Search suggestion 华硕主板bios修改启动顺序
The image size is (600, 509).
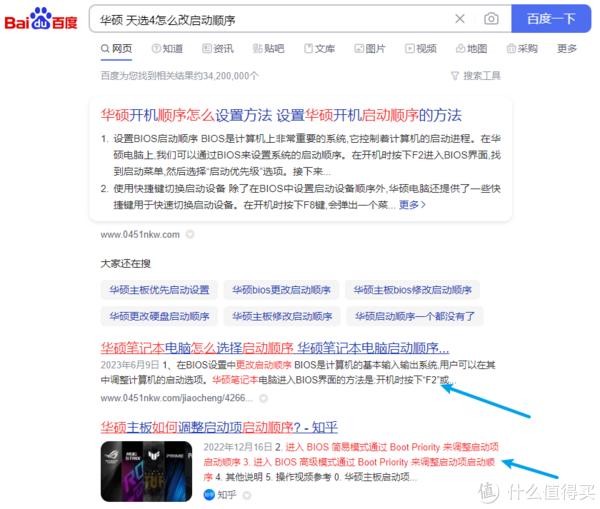point(412,290)
